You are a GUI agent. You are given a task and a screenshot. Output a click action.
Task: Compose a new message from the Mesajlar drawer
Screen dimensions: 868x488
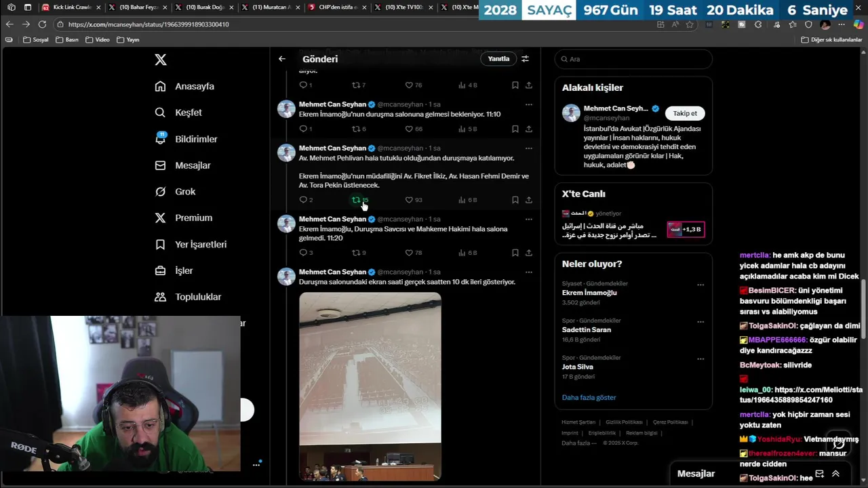819,474
